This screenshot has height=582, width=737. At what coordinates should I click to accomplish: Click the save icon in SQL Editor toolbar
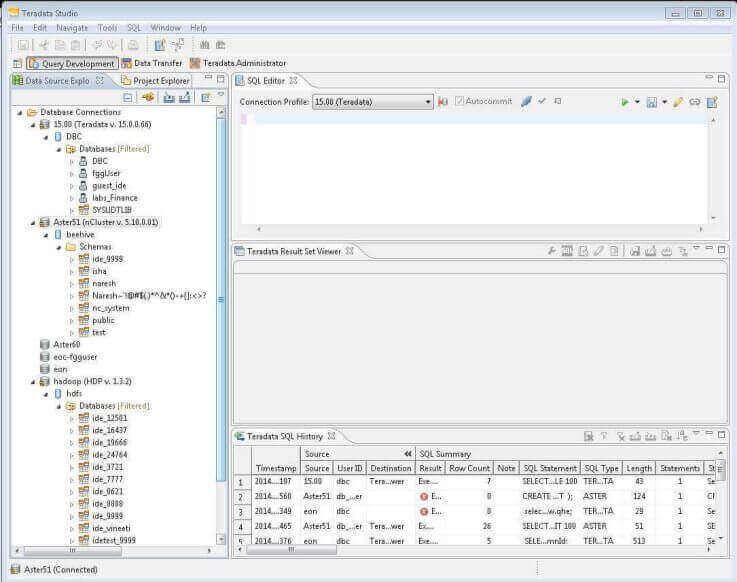(651, 102)
